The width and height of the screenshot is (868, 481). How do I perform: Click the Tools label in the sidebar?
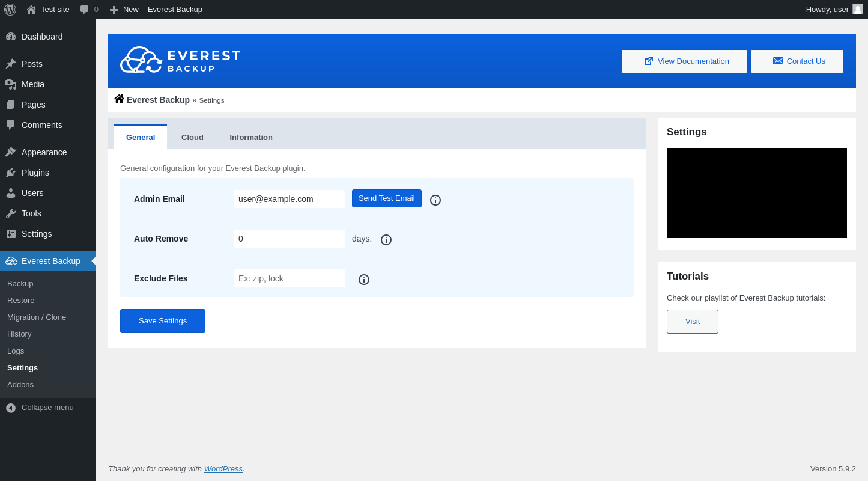pyautogui.click(x=31, y=213)
